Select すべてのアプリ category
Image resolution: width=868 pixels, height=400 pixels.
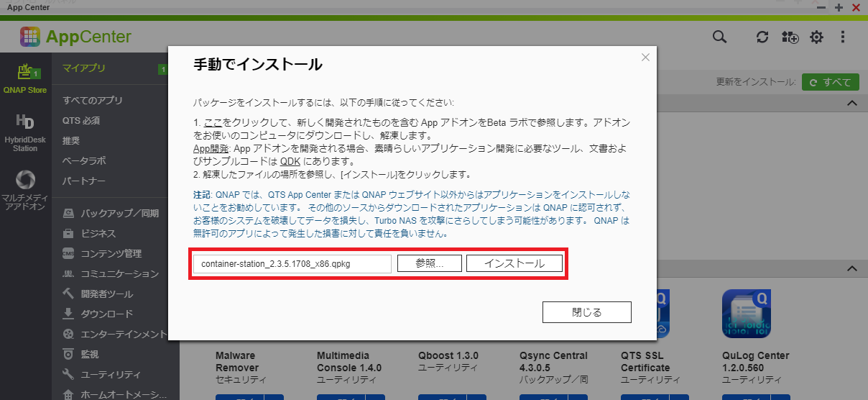[x=93, y=100]
